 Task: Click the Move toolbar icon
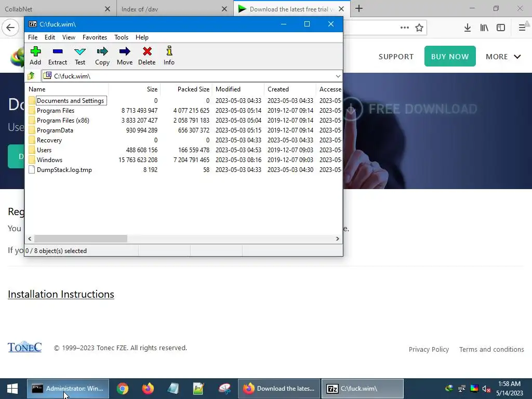click(x=125, y=56)
